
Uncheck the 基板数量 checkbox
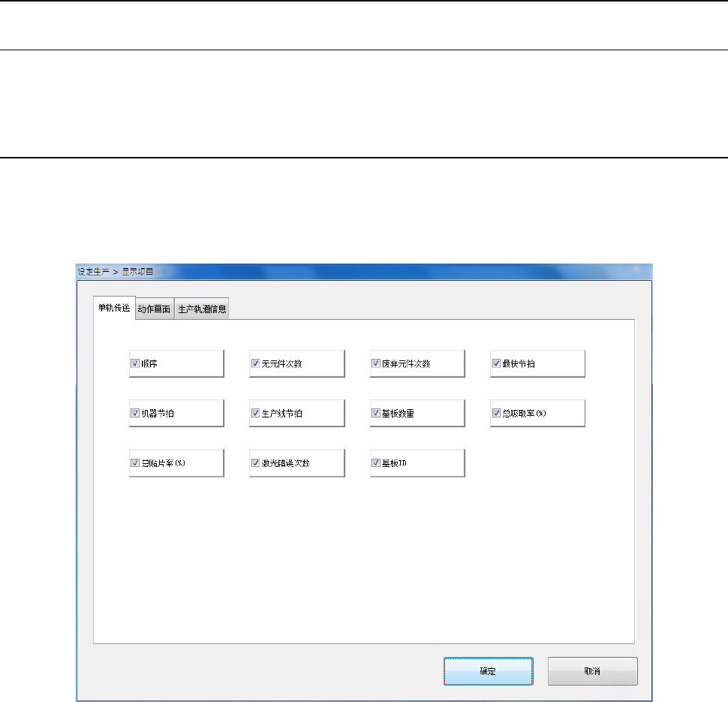tap(376, 413)
